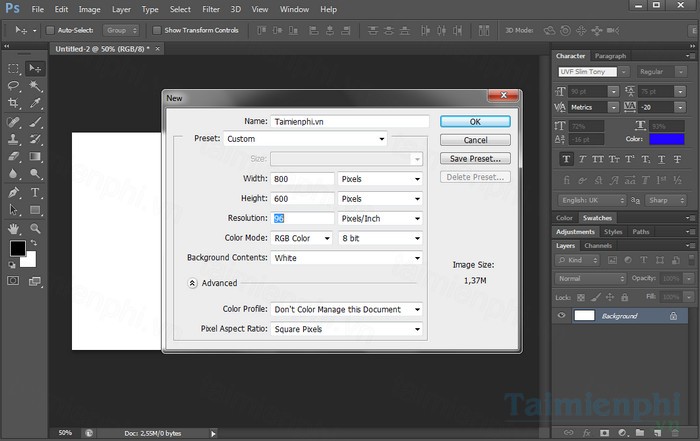Click the white background color swatch

tap(29, 261)
